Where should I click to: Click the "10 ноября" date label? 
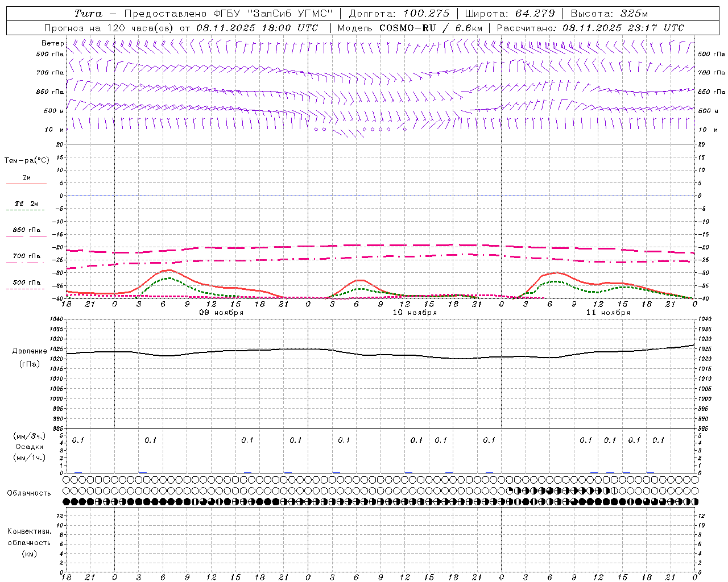(415, 313)
